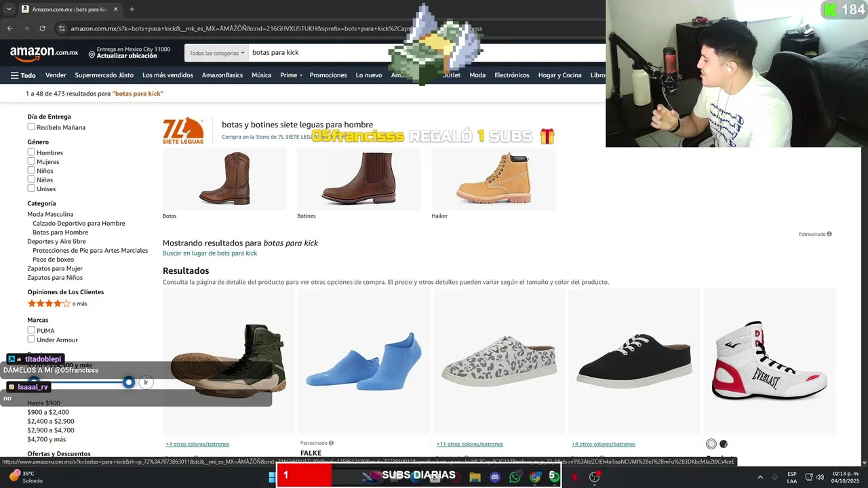Check the Under Armour brand filter
The width and height of the screenshot is (868, 488).
click(31, 339)
